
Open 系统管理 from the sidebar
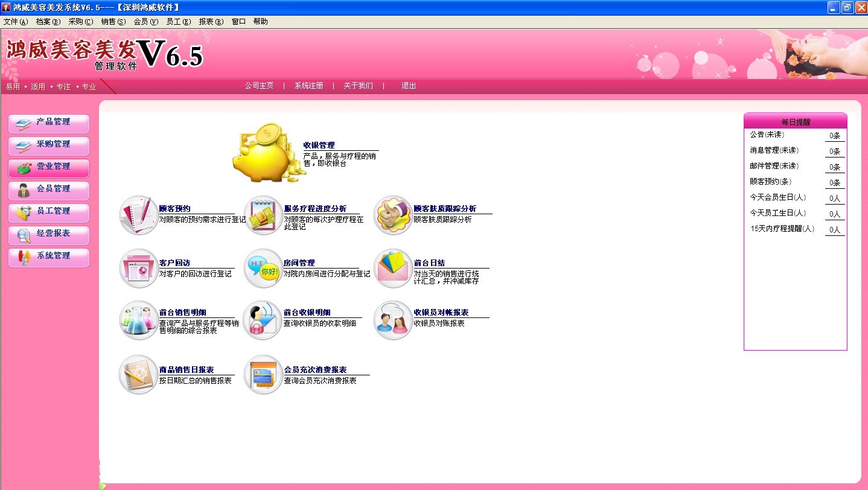49,256
